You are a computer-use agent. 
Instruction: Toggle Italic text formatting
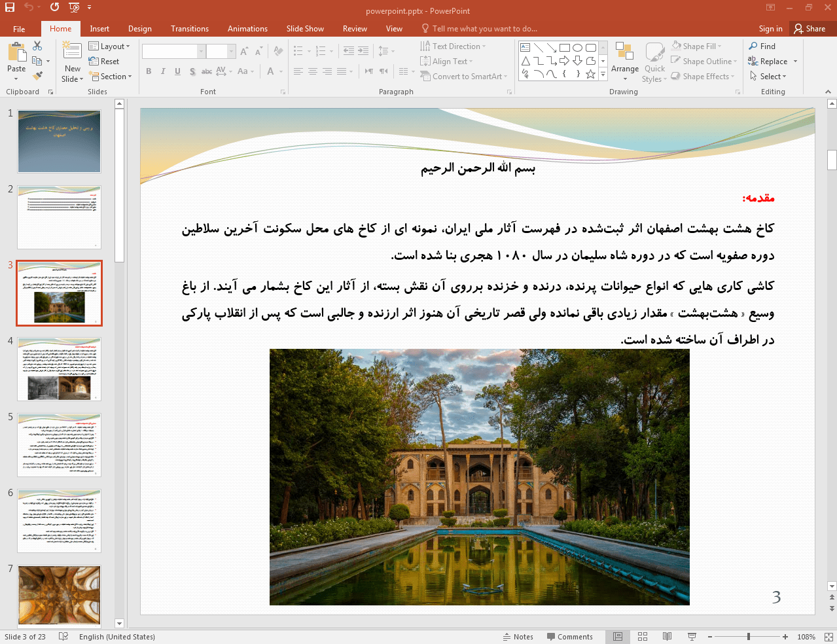(163, 71)
